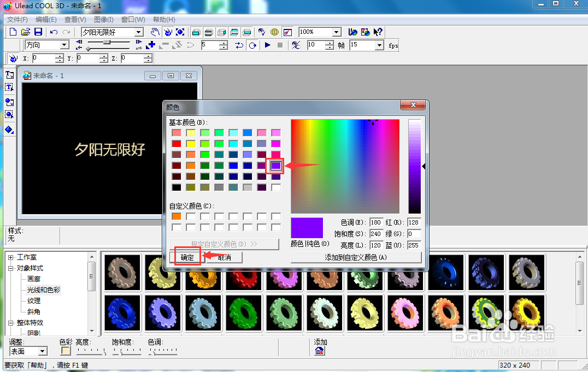The height and width of the screenshot is (372, 588).
Task: Collapse the 对象样式 tree node
Action: tap(11, 268)
